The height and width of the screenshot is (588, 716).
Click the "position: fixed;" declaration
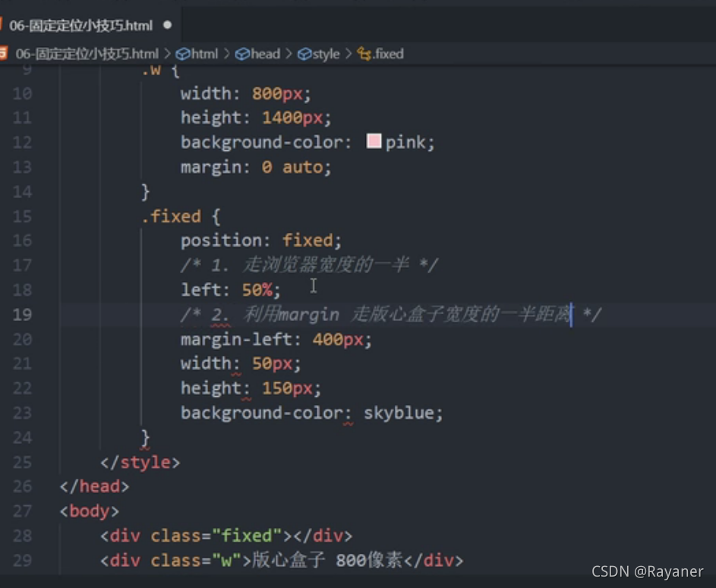coord(261,241)
